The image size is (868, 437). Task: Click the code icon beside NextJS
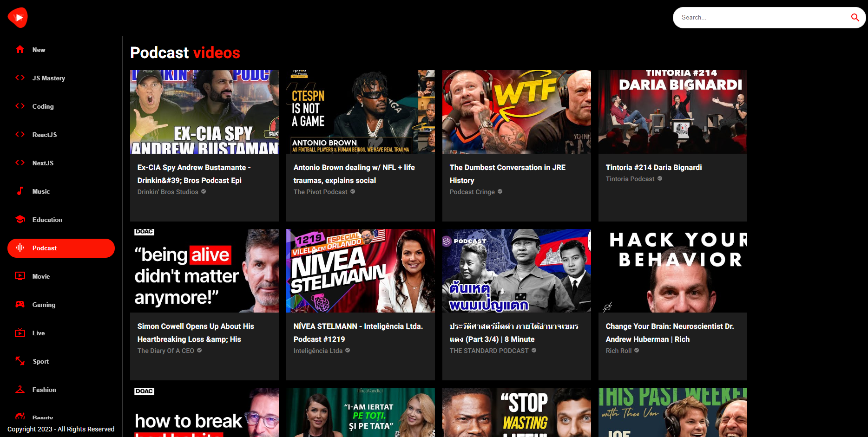point(20,163)
